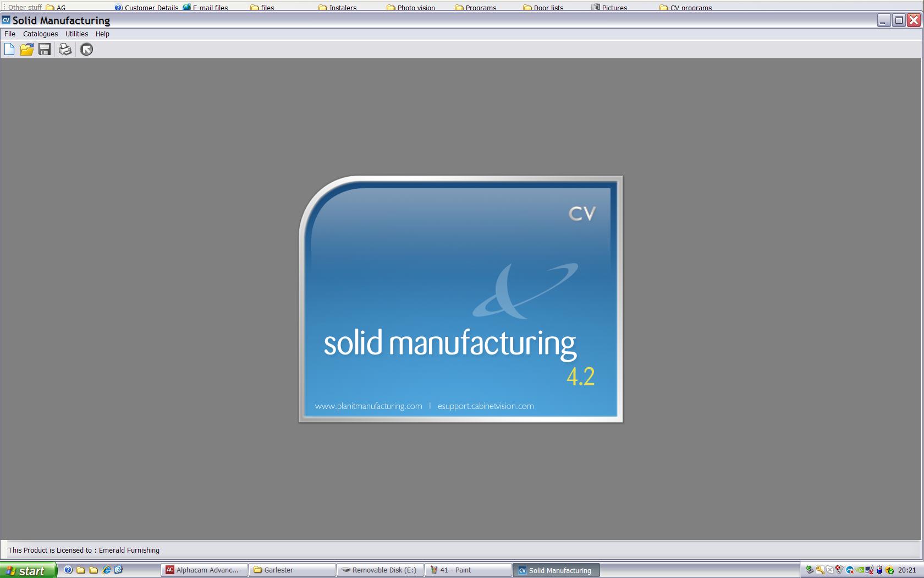
Task: Click the yellow icon with green check in tray
Action: click(889, 570)
